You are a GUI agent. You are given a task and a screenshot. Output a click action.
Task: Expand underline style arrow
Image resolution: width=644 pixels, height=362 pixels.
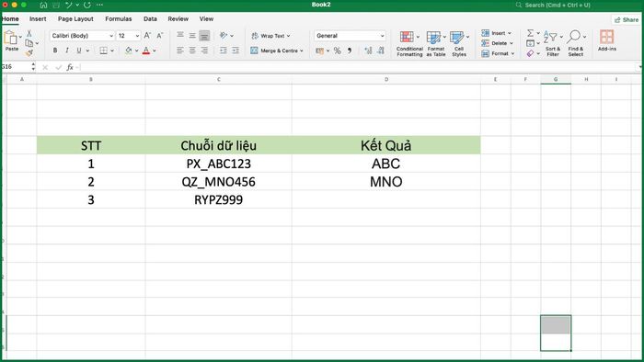point(87,51)
